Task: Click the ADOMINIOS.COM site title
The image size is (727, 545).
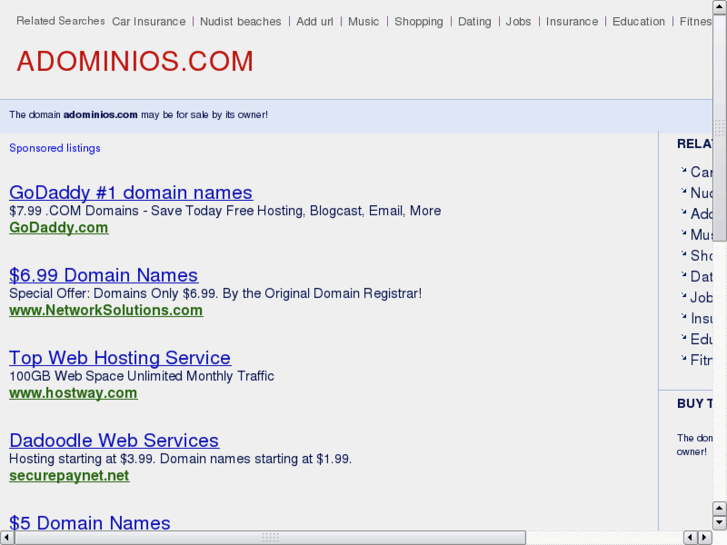Action: coord(135,61)
